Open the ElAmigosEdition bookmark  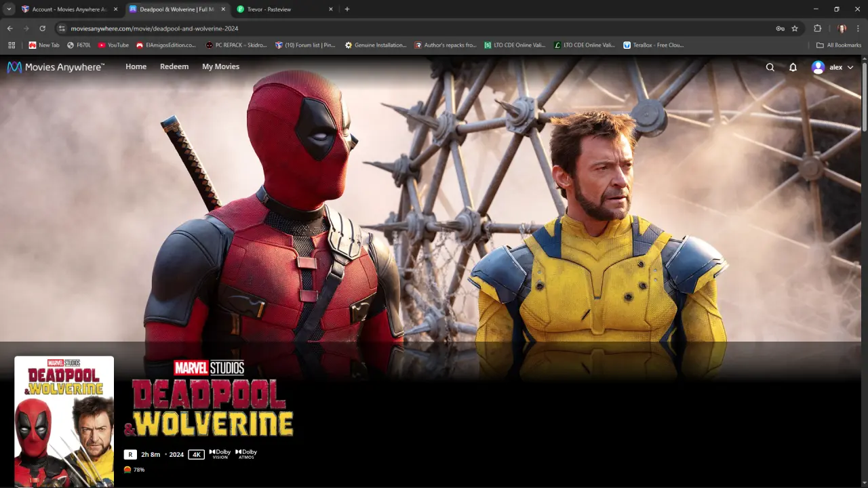coord(166,45)
